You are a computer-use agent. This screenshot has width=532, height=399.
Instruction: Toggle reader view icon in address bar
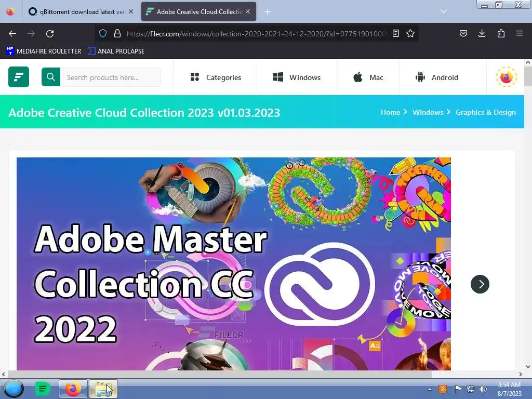[x=395, y=33]
